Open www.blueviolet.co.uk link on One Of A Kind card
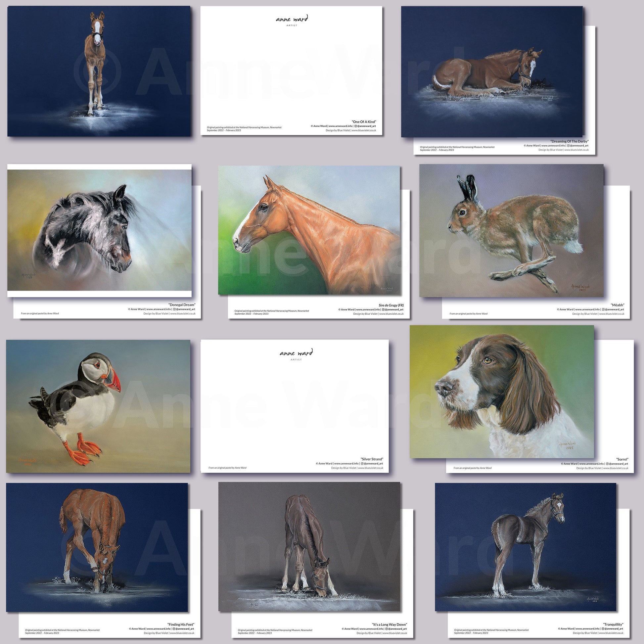Image resolution: width=644 pixels, height=644 pixels. 364,130
